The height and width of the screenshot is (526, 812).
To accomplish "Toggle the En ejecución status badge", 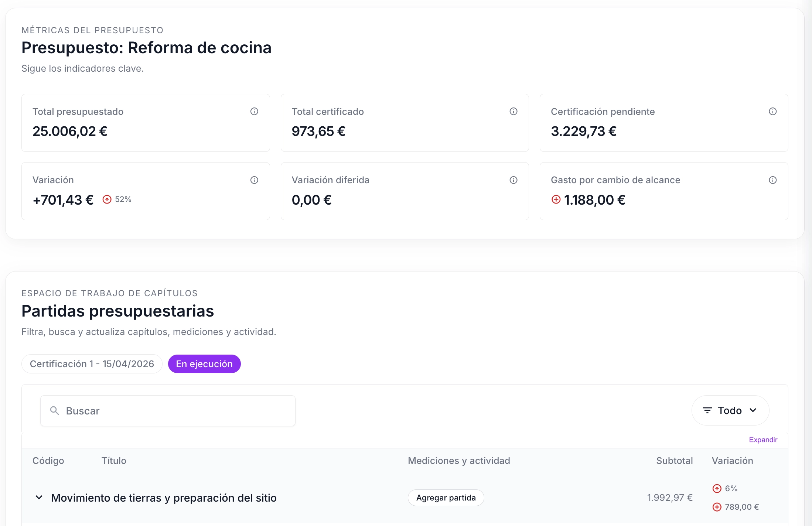I will click(x=204, y=363).
